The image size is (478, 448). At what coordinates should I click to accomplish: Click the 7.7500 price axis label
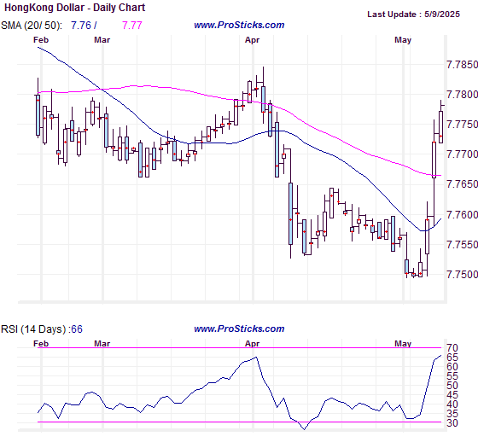click(462, 274)
